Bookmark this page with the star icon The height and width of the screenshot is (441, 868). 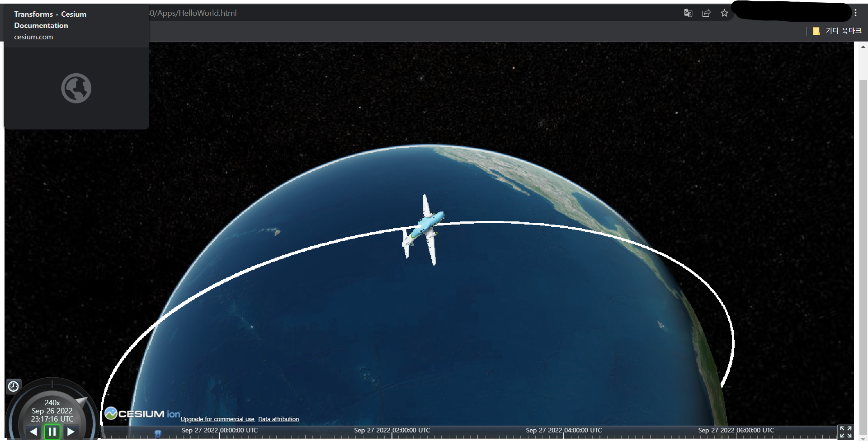click(x=724, y=13)
